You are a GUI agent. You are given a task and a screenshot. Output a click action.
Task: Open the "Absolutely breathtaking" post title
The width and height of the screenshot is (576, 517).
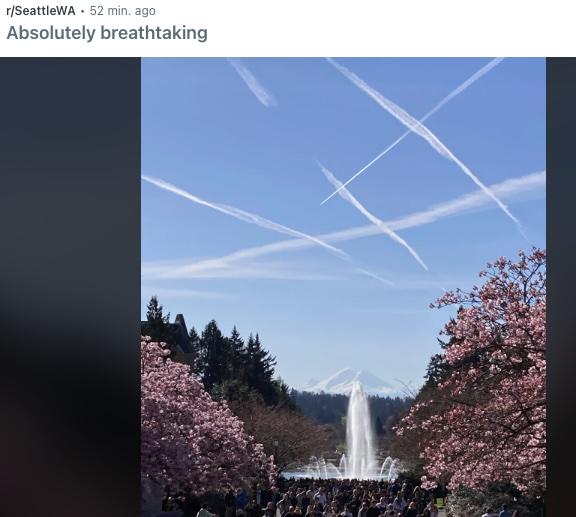[x=107, y=33]
